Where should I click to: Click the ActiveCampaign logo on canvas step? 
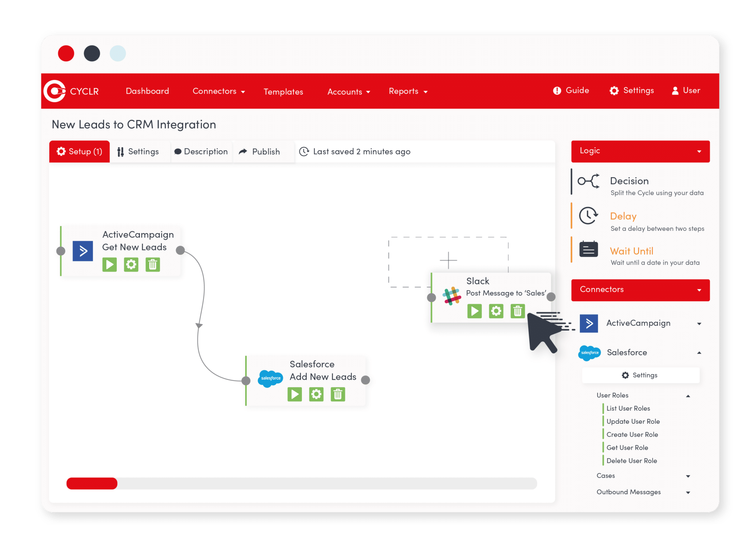[x=83, y=251]
